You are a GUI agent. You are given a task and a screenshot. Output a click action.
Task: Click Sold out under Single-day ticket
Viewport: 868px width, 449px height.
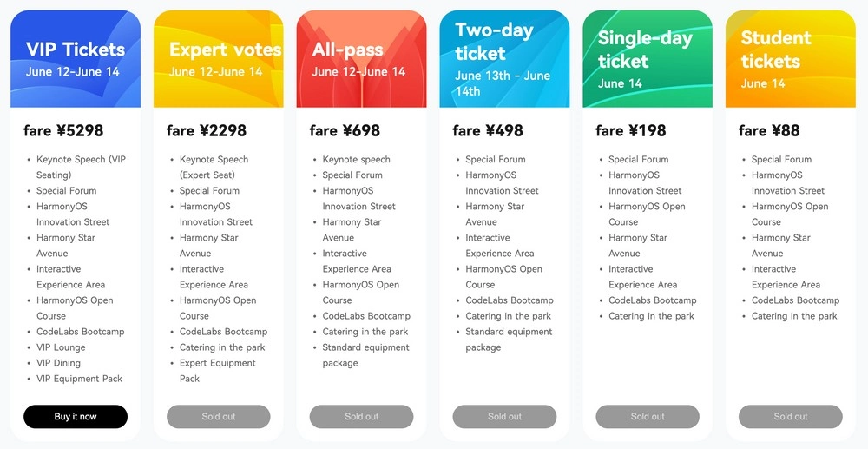648,416
